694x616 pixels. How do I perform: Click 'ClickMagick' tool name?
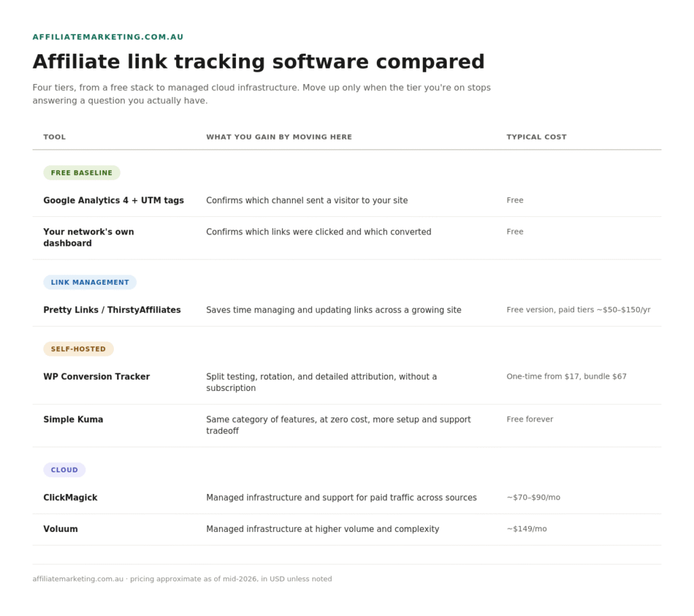pos(70,497)
